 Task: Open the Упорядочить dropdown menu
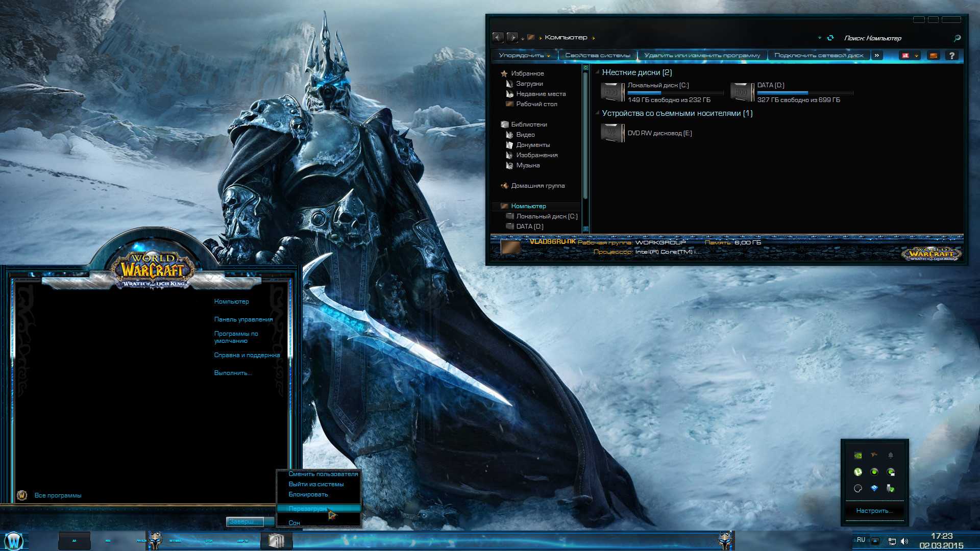[524, 55]
